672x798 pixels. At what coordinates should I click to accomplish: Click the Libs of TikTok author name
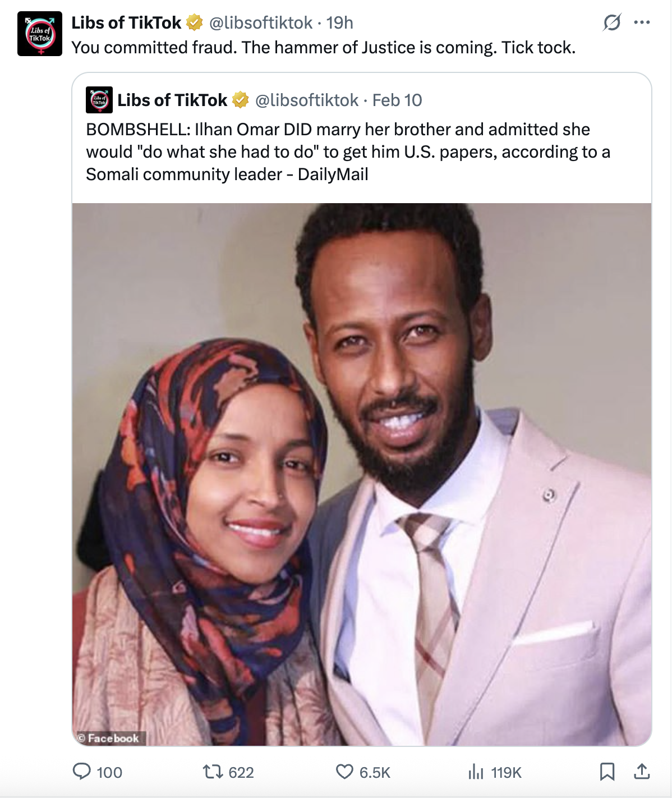pyautogui.click(x=126, y=22)
